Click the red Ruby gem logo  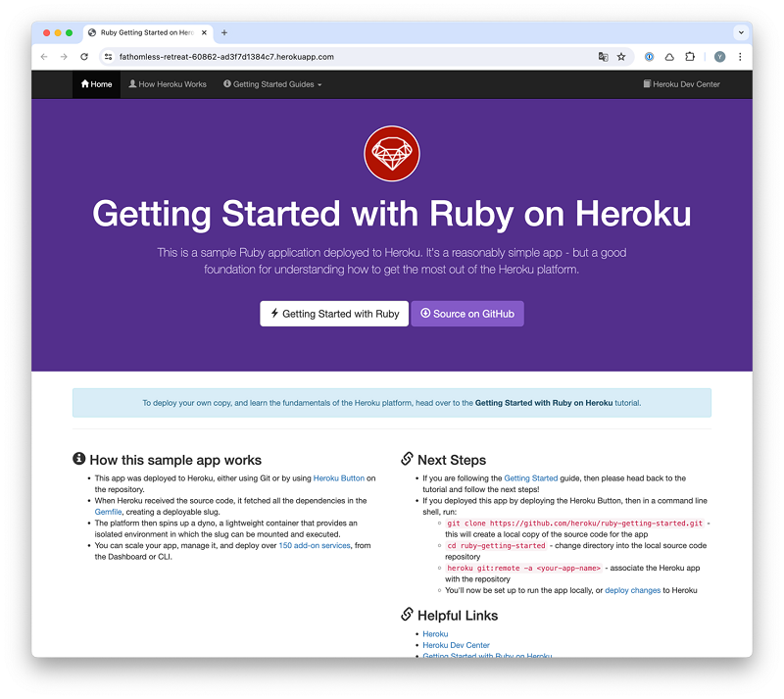pos(391,154)
